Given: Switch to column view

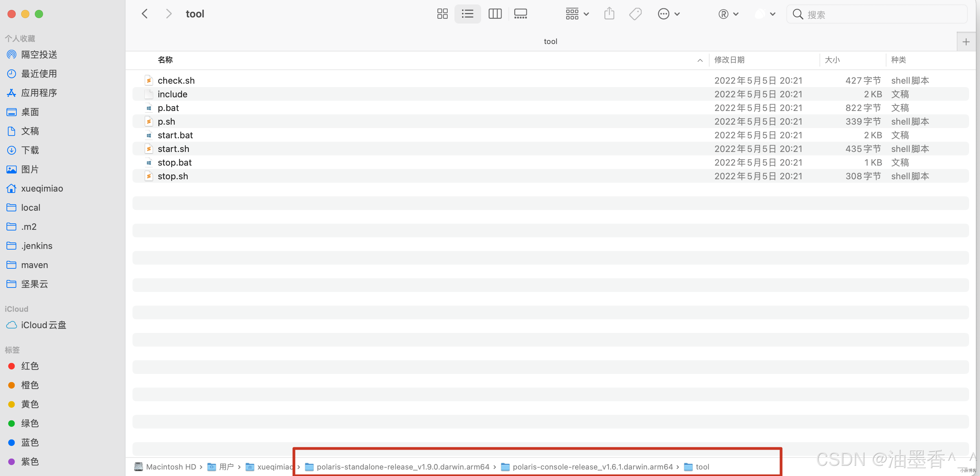Looking at the screenshot, I should point(494,14).
